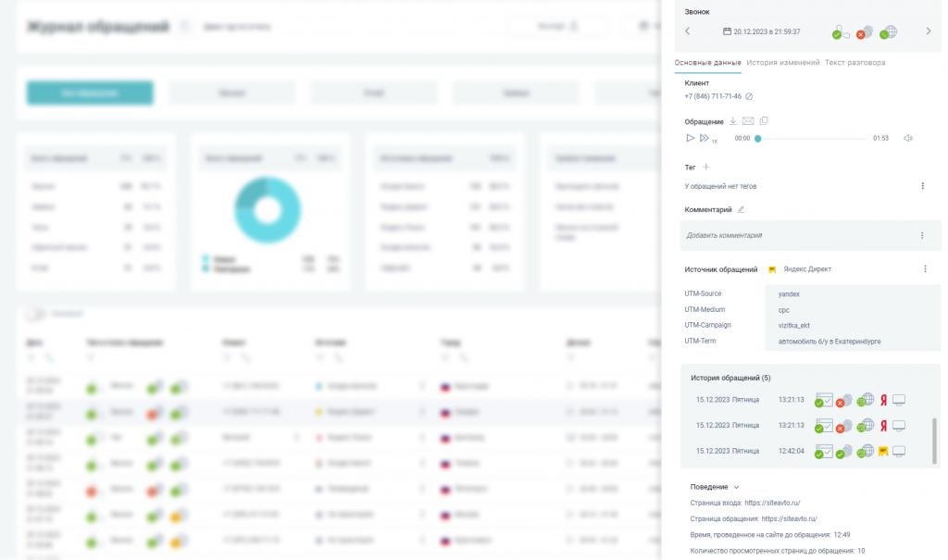948x560 pixels.
Task: Open the call source three-dot menu
Action: tap(925, 269)
